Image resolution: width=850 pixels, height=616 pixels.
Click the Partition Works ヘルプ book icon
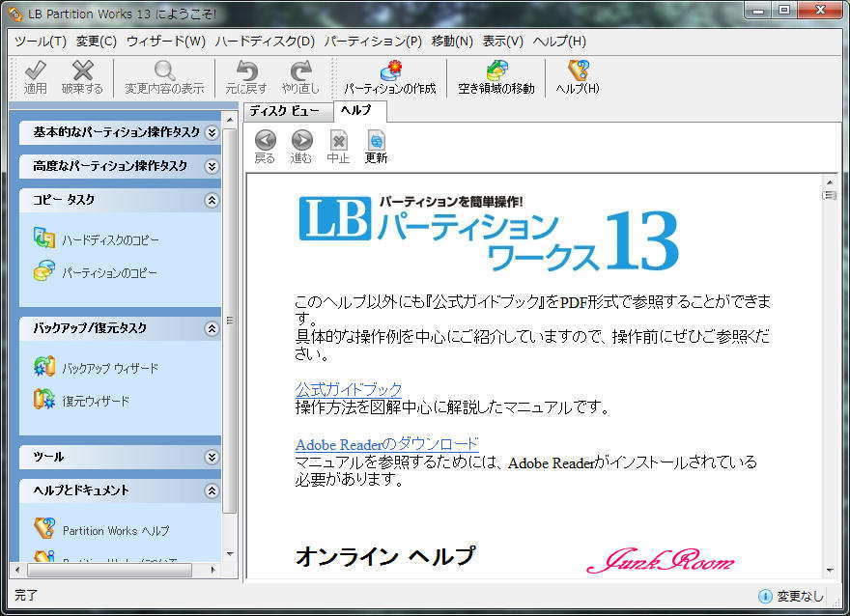pyautogui.click(x=43, y=528)
